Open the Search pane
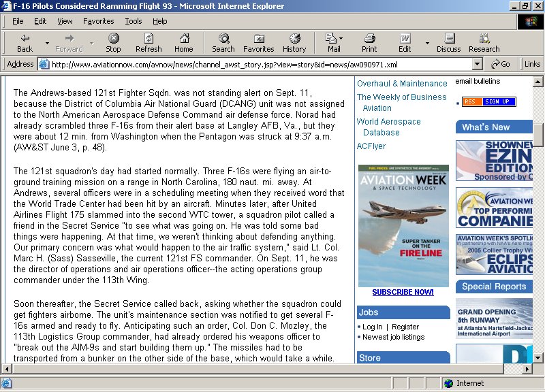The width and height of the screenshot is (545, 392). (223, 42)
